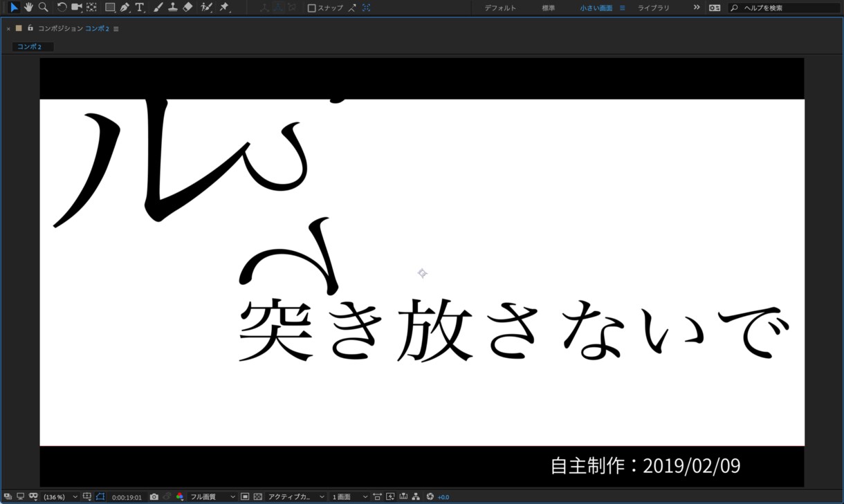
Task: Toggle mask and shape path visibility
Action: pos(33,496)
